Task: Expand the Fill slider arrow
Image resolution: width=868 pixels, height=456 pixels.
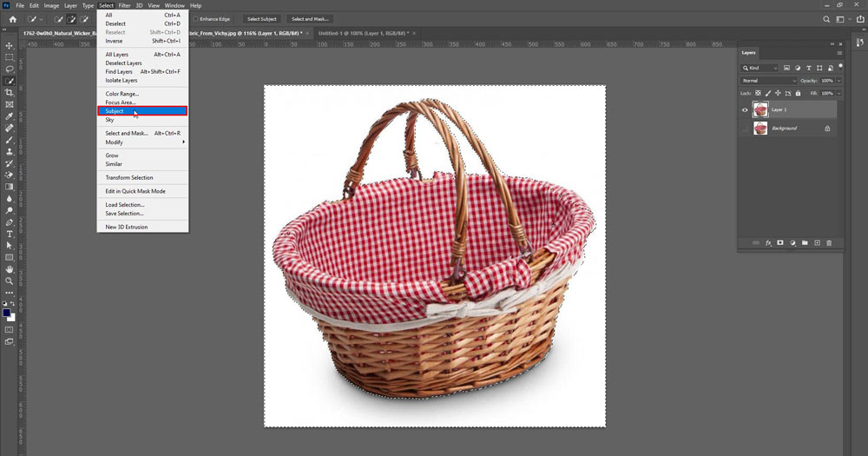Action: [x=839, y=93]
